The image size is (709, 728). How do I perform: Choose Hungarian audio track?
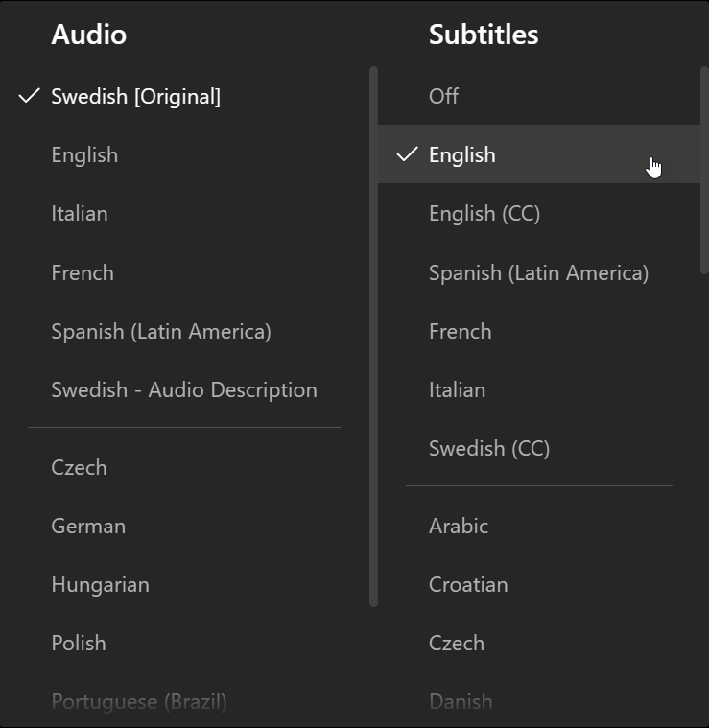pyautogui.click(x=100, y=585)
